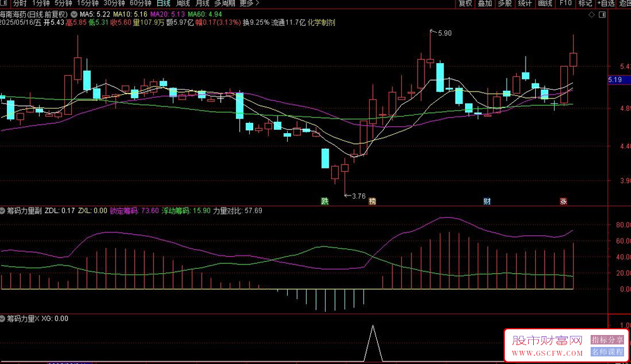Click the 浮动筹码: 15.90 value

pos(186,211)
